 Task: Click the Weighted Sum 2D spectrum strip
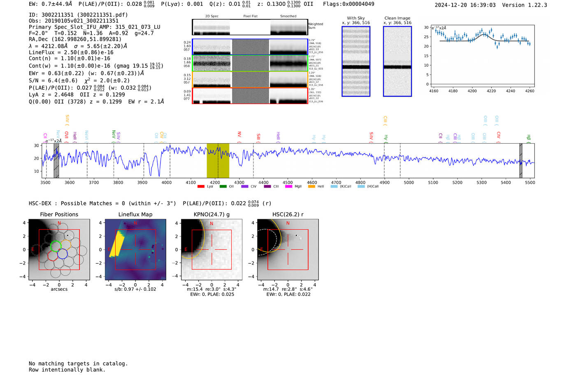click(250, 27)
